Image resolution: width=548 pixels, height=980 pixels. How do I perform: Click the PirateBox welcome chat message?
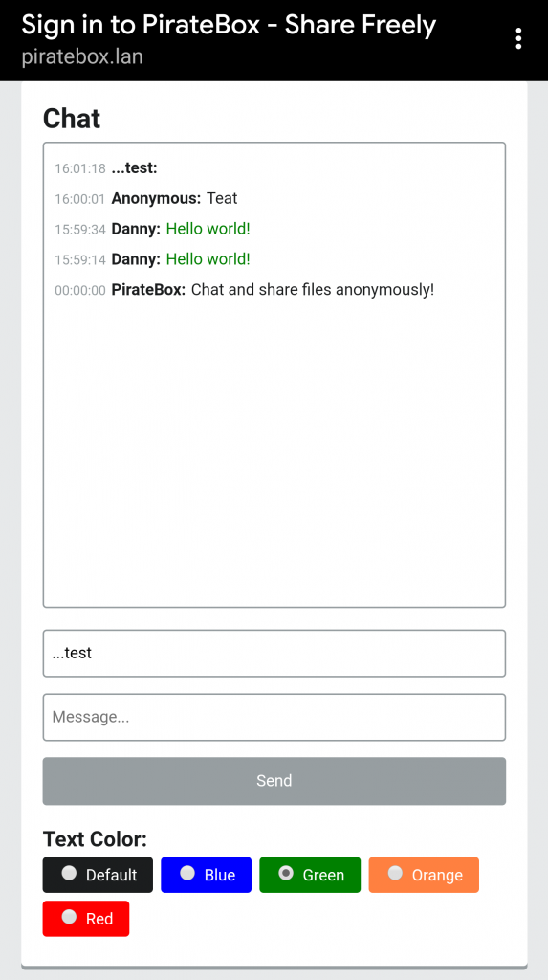(244, 290)
